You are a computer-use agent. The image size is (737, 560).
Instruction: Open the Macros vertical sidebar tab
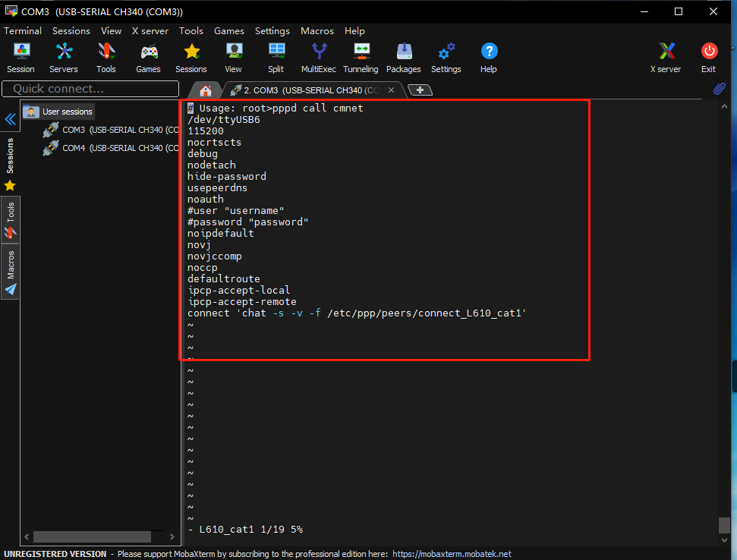[11, 272]
